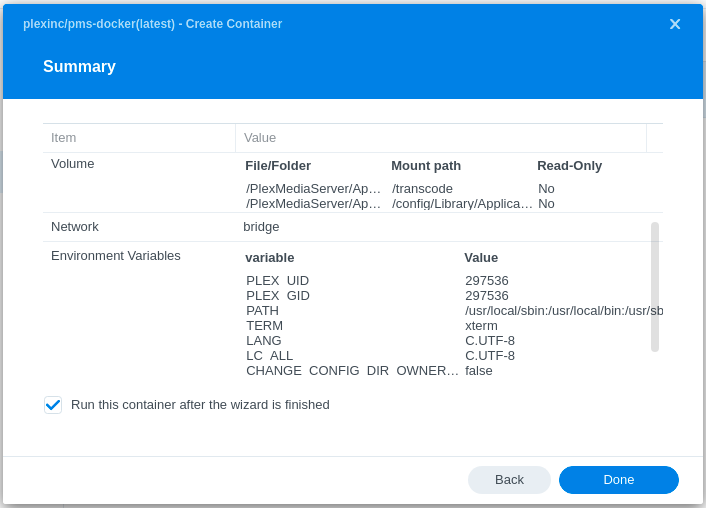Click the Item column header
The height and width of the screenshot is (508, 706).
[64, 138]
